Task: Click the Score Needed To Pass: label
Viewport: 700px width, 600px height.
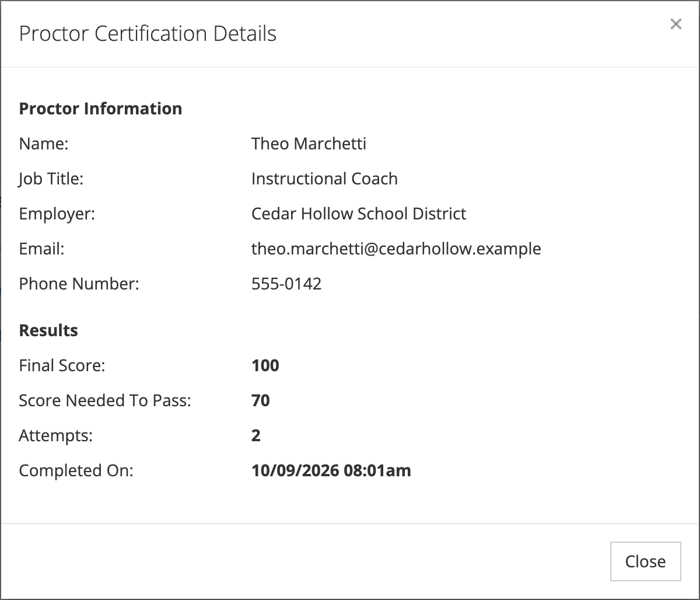Action: coord(105,400)
